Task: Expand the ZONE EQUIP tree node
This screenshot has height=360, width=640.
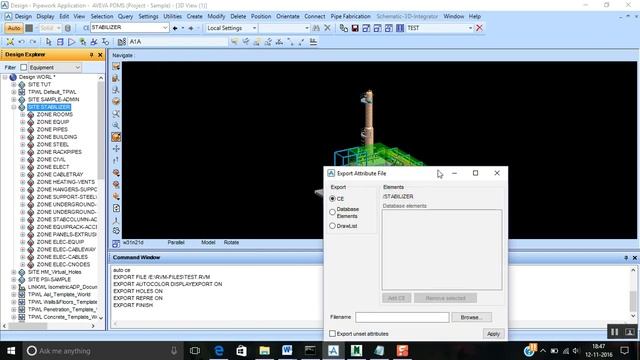Action: (x=23, y=122)
